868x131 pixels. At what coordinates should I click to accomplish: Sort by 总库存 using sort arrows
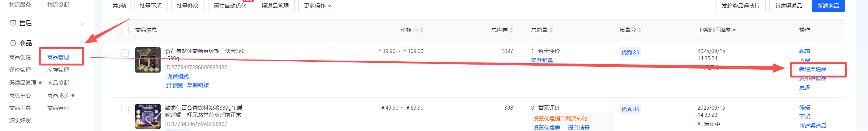pyautogui.click(x=511, y=30)
